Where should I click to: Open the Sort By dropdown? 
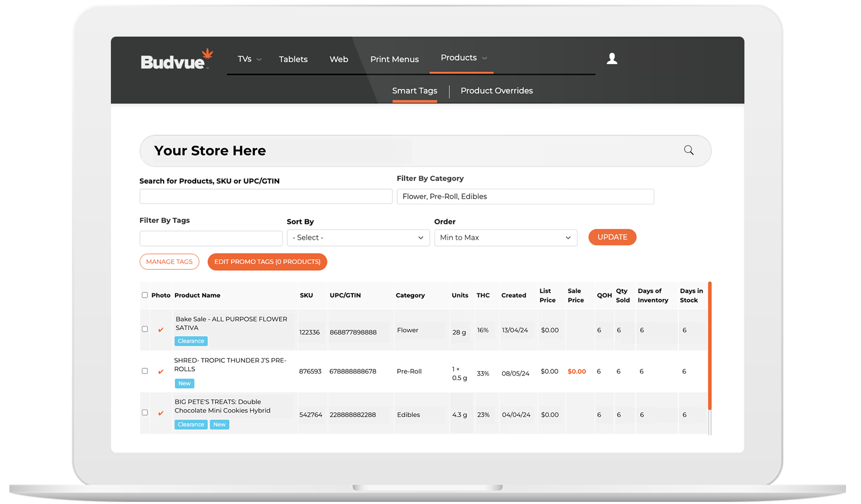[358, 238]
